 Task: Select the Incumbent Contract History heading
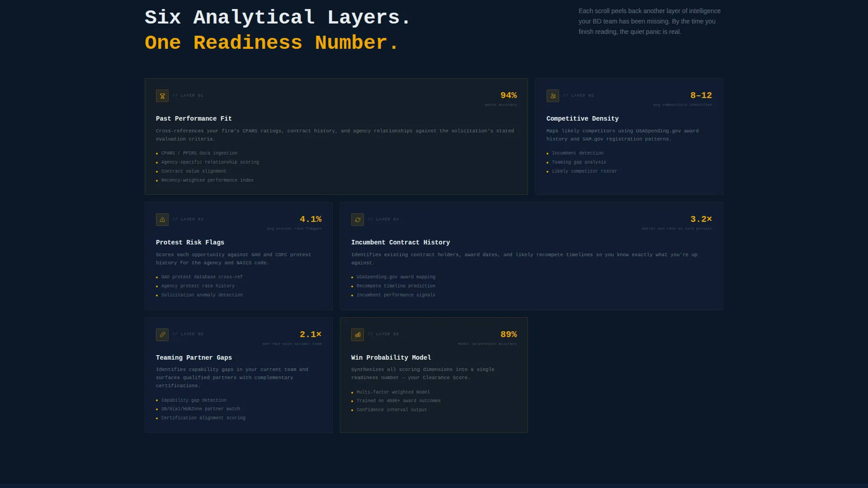tap(401, 243)
